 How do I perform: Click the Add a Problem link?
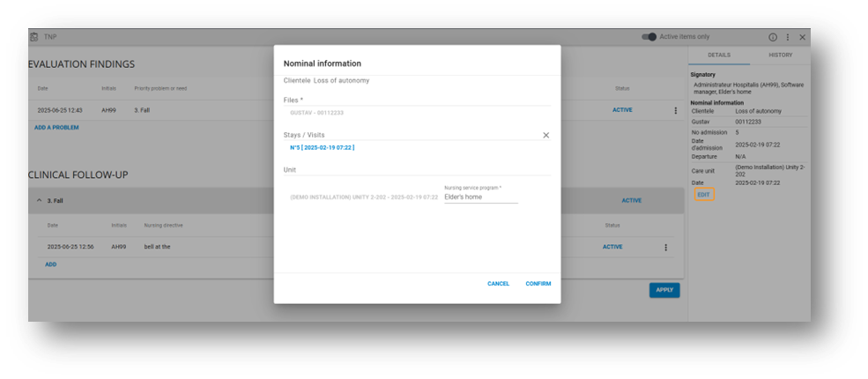(56, 128)
